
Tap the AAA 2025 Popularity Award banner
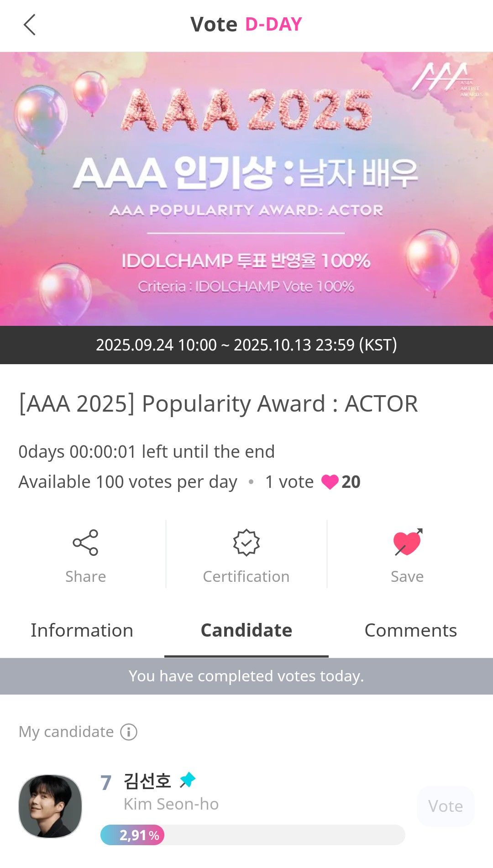tap(246, 189)
